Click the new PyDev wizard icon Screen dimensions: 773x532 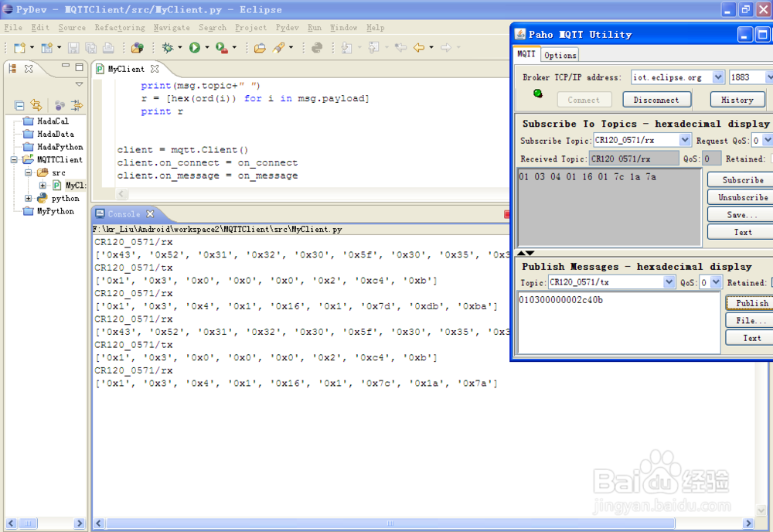pos(46,47)
